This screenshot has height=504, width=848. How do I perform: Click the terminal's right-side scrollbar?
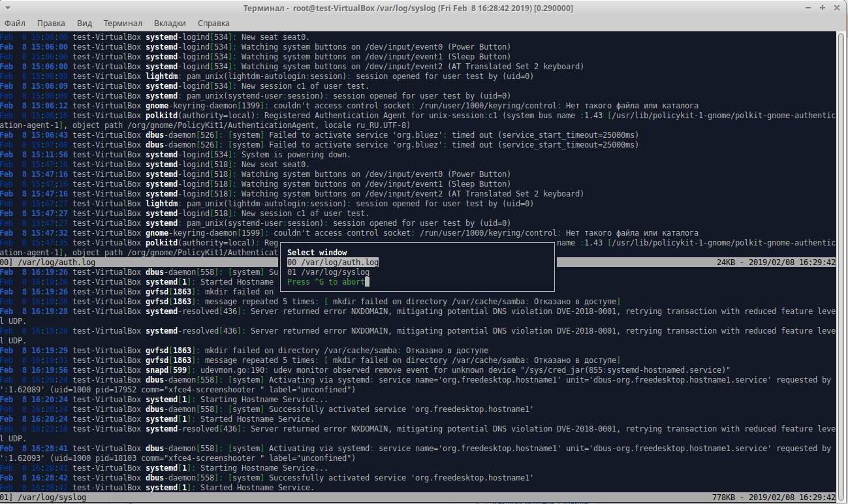tap(841, 261)
